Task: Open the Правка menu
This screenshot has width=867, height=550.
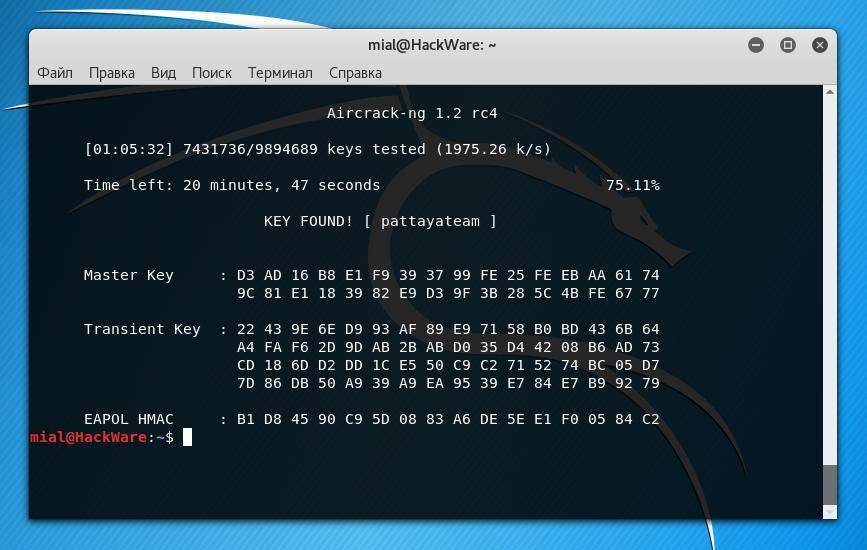Action: [x=112, y=73]
